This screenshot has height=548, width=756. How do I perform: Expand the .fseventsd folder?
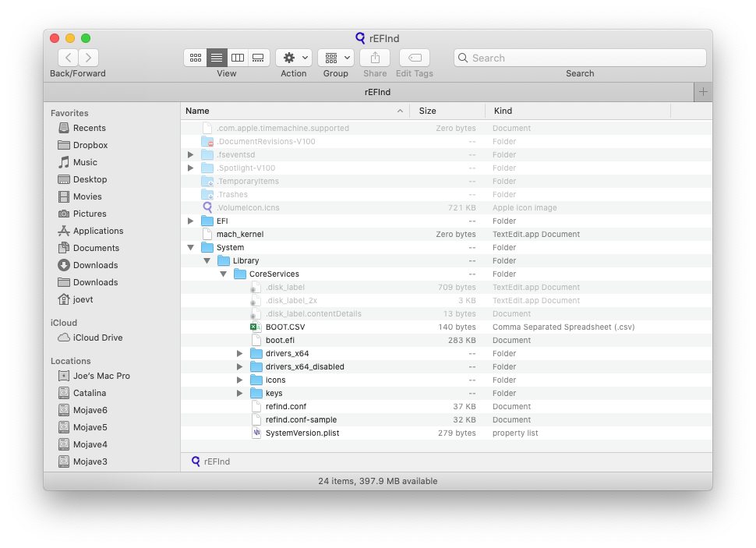(190, 155)
